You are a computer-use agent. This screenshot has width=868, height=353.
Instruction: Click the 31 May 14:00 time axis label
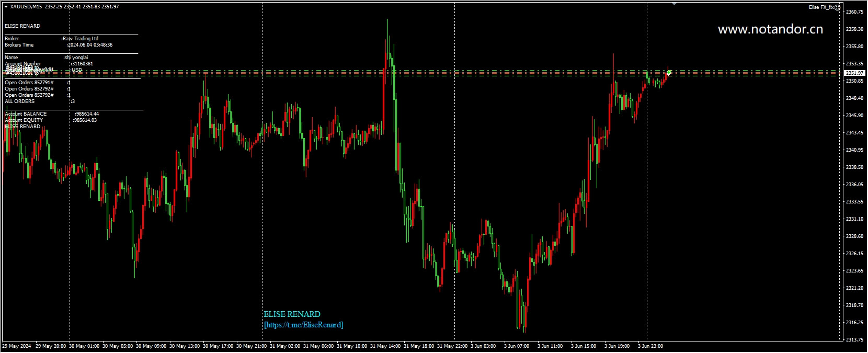coord(386,346)
